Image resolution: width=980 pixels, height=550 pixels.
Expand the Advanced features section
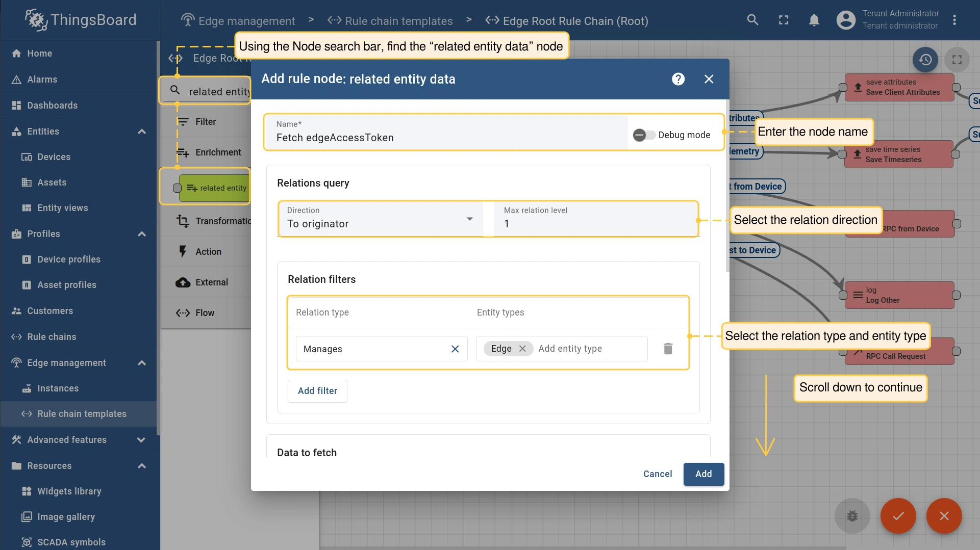[142, 440]
